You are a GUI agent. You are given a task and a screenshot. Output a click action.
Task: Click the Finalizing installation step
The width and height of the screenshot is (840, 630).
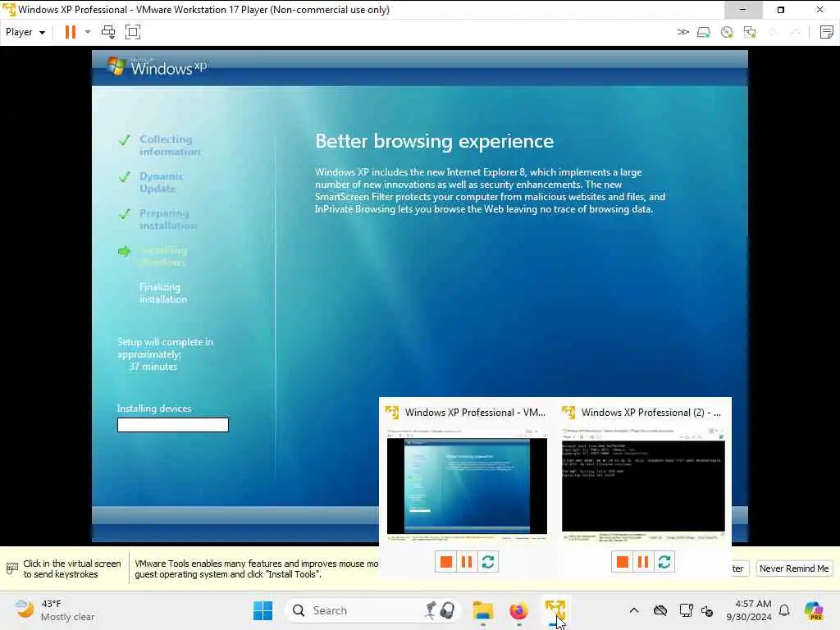click(x=163, y=293)
